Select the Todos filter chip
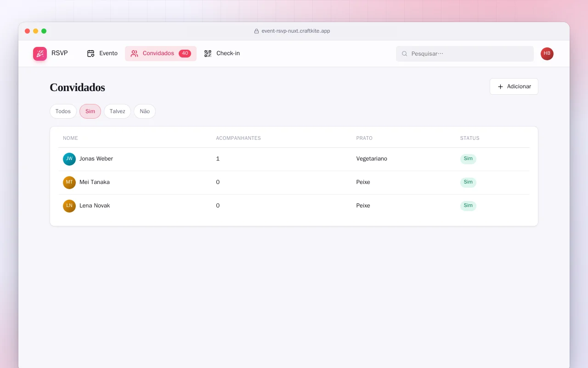 coord(63,111)
